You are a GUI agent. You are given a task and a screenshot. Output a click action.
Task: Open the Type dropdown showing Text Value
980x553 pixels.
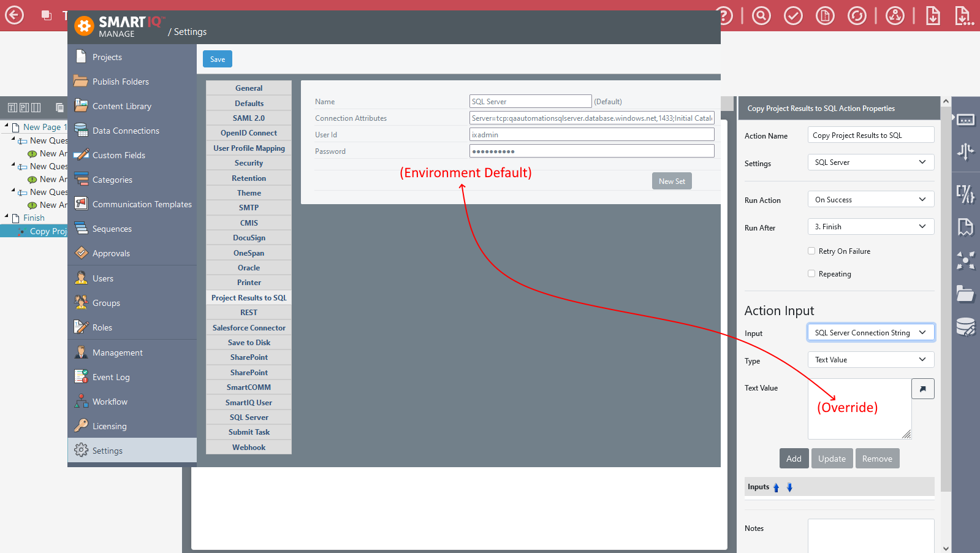pos(871,360)
